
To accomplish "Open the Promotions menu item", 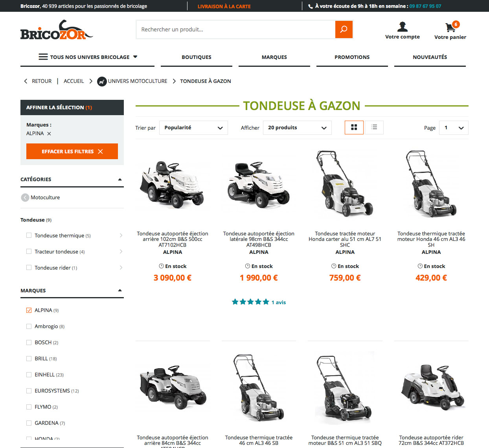I will coord(352,57).
